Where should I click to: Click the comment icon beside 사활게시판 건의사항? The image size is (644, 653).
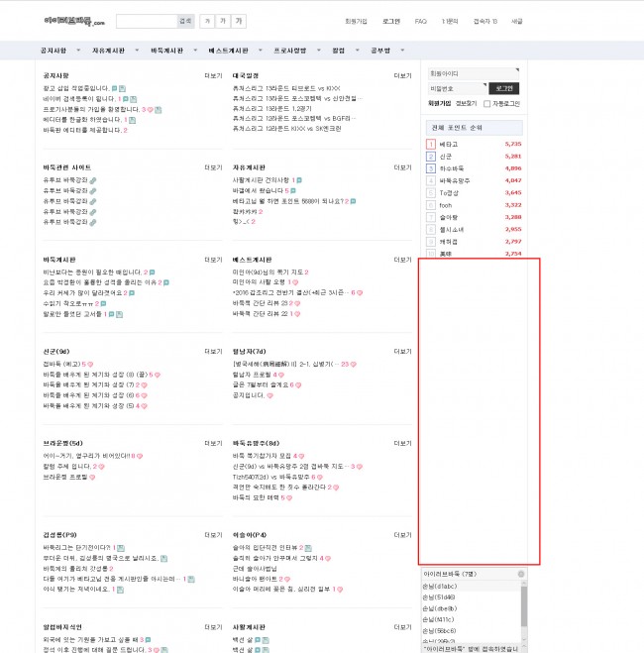[x=299, y=180]
